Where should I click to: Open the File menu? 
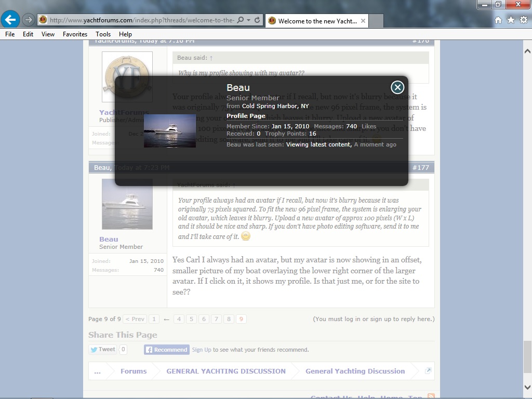(10, 34)
